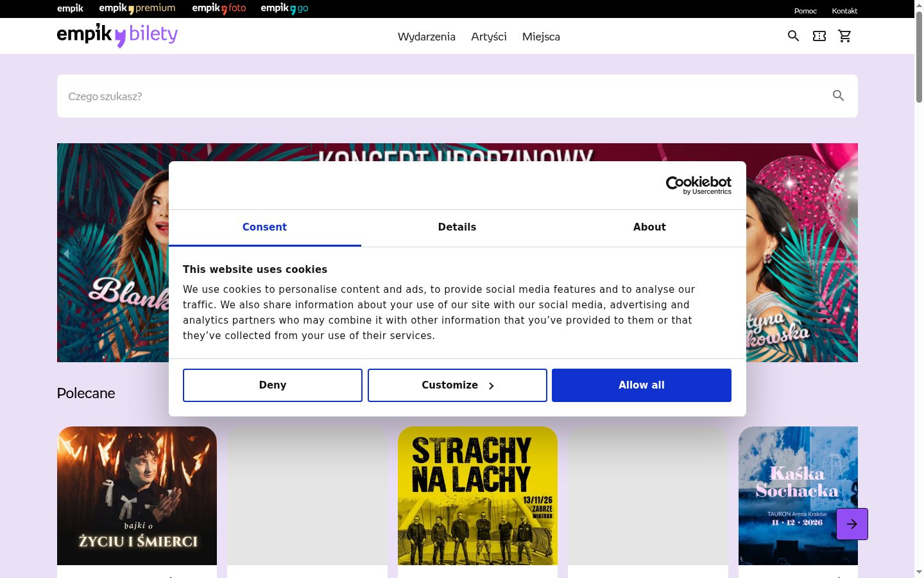This screenshot has height=578, width=924.
Task: Click the header search magnifier icon
Action: [x=794, y=36]
